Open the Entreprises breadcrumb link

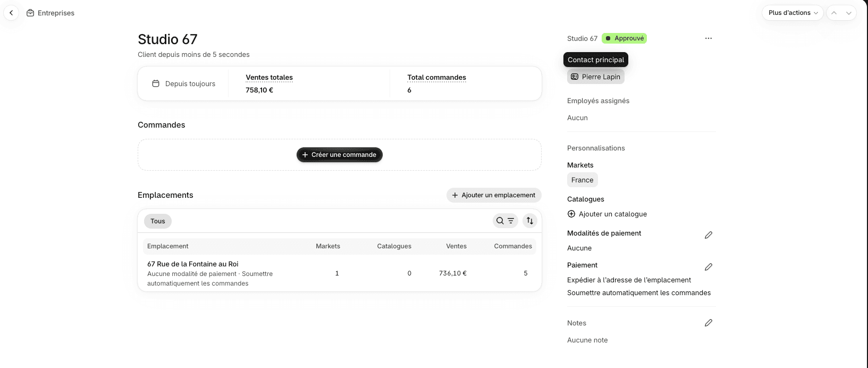[x=56, y=13]
